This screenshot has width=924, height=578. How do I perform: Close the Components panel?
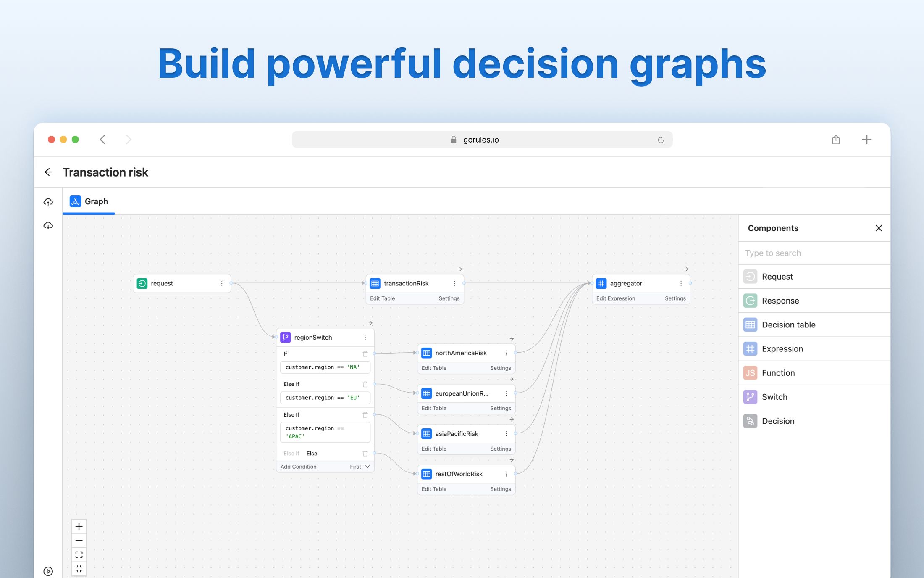click(x=879, y=228)
